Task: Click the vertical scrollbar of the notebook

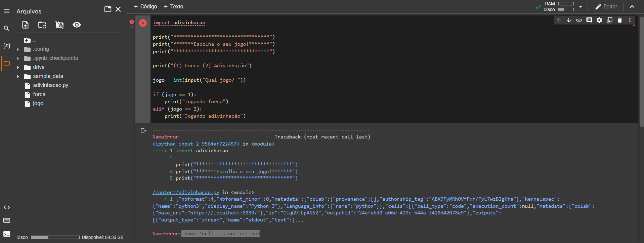Action: coord(642,72)
